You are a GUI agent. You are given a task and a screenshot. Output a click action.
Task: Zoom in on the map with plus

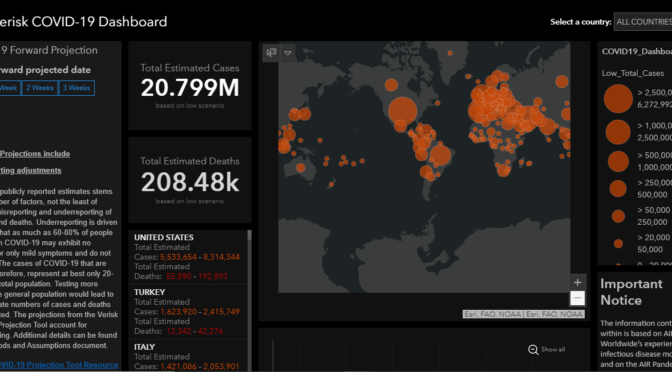[x=577, y=282]
